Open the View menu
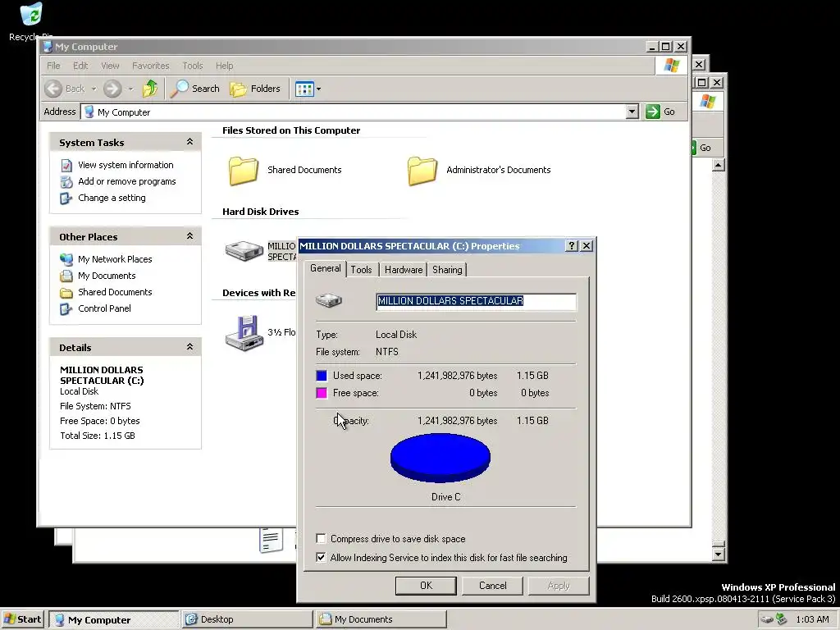 pyautogui.click(x=110, y=66)
